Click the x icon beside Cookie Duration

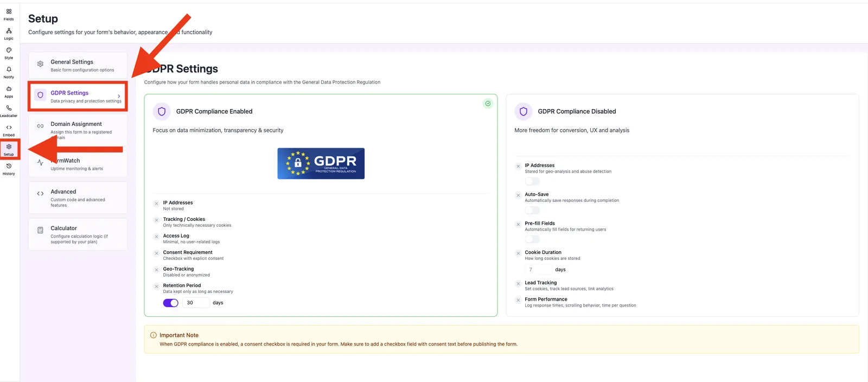click(x=518, y=253)
